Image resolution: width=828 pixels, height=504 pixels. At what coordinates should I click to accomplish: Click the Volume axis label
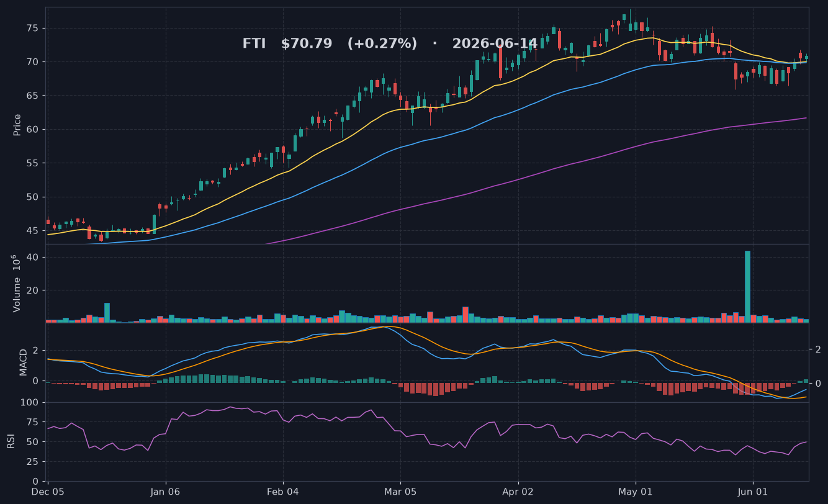coord(17,283)
